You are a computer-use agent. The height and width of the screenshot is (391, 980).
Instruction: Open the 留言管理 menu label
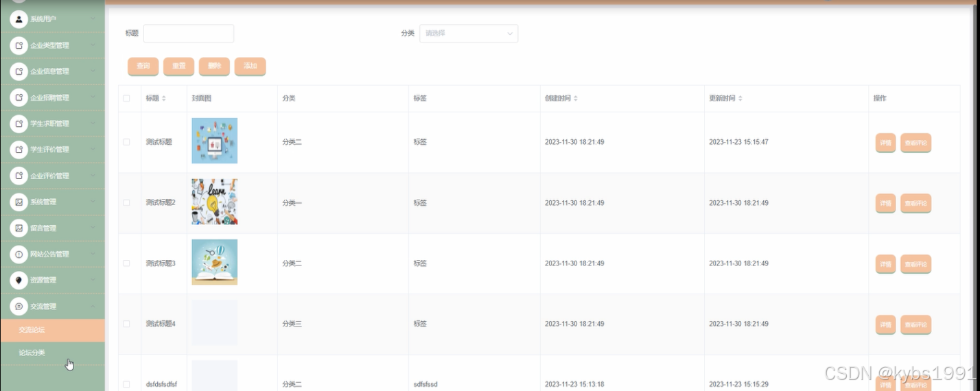pyautogui.click(x=43, y=228)
